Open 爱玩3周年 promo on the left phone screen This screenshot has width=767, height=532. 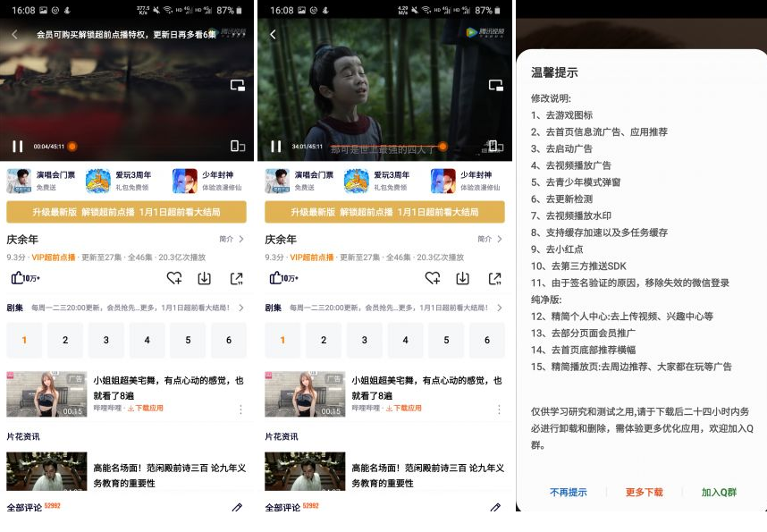[x=118, y=181]
